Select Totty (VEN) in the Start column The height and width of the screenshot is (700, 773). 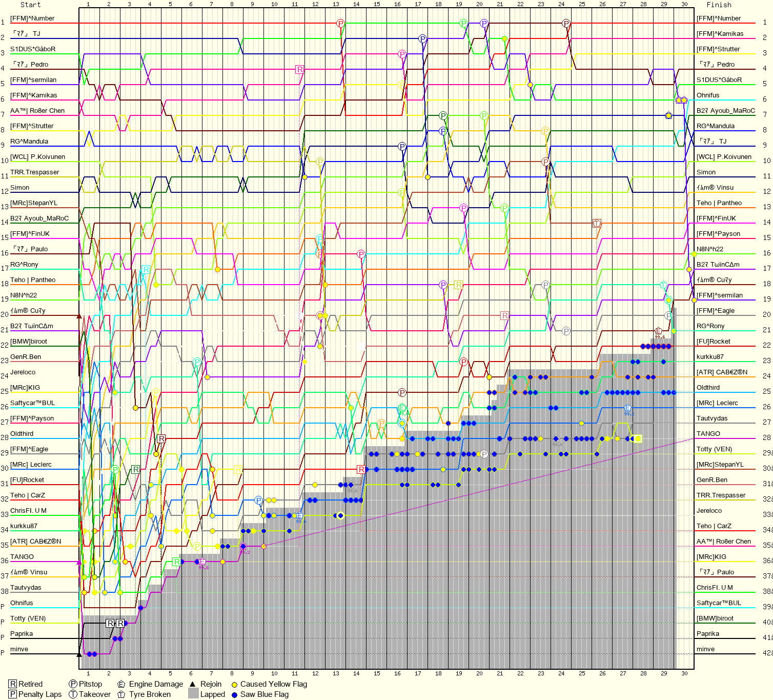tap(28, 618)
